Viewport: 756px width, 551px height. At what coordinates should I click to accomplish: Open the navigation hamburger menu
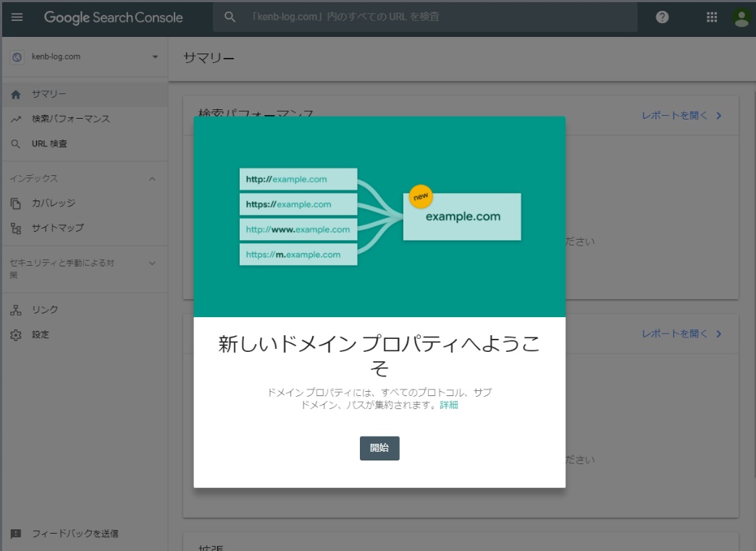18,17
